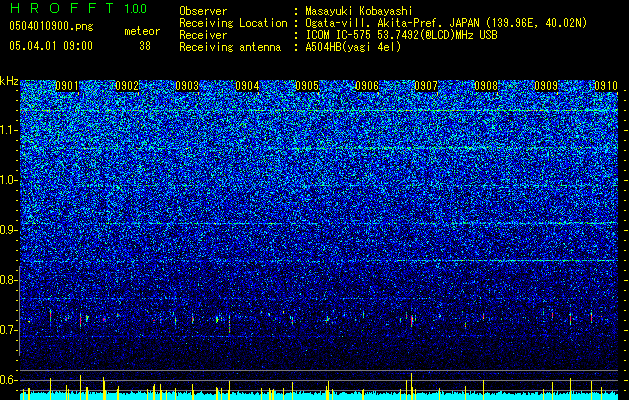The image size is (629, 400).
Task: Click the ICOM IC-575 receiver text
Action: [401, 35]
